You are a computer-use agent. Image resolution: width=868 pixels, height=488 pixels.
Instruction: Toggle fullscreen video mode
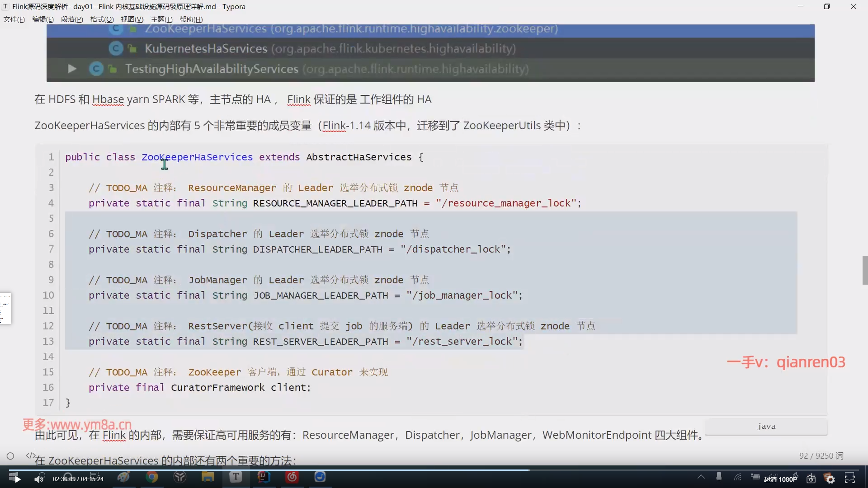point(850,479)
